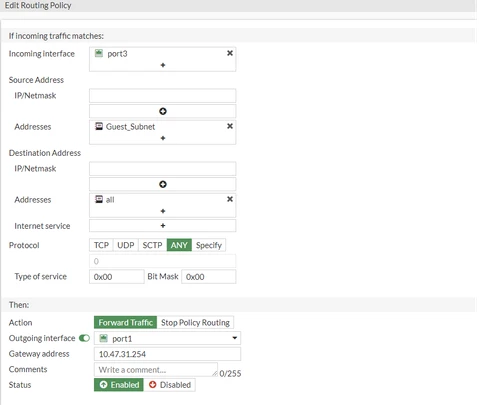Set status to Enabled
The height and width of the screenshot is (405, 503).
(119, 385)
